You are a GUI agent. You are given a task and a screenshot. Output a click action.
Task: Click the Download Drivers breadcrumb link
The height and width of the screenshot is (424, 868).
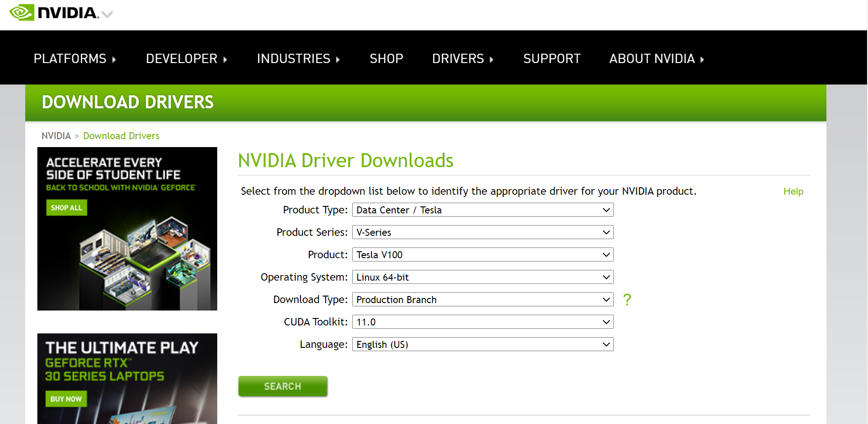pos(121,136)
